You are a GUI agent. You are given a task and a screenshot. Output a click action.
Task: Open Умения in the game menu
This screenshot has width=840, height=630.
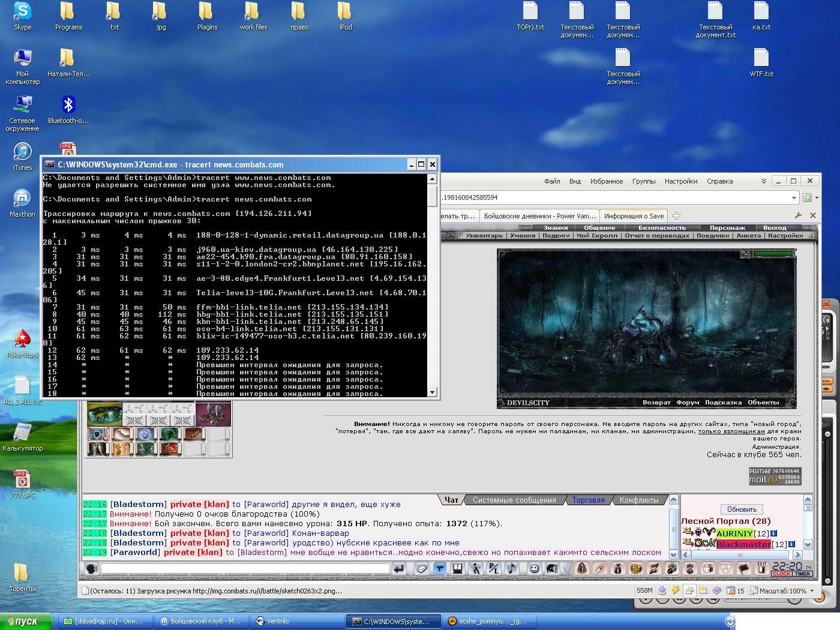click(x=523, y=236)
